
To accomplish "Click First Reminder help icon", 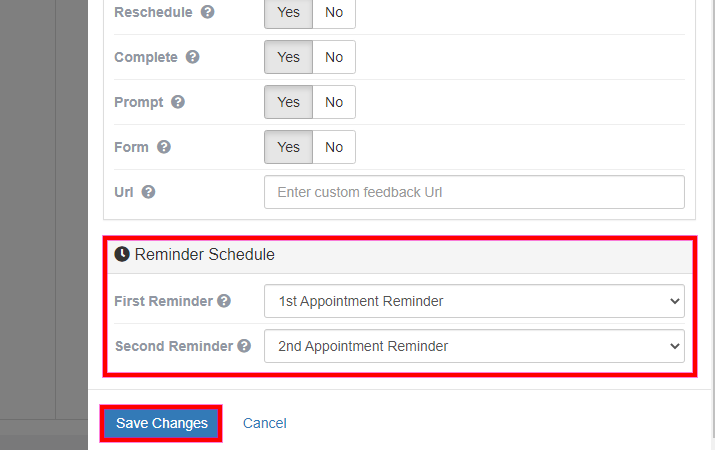I will (224, 301).
